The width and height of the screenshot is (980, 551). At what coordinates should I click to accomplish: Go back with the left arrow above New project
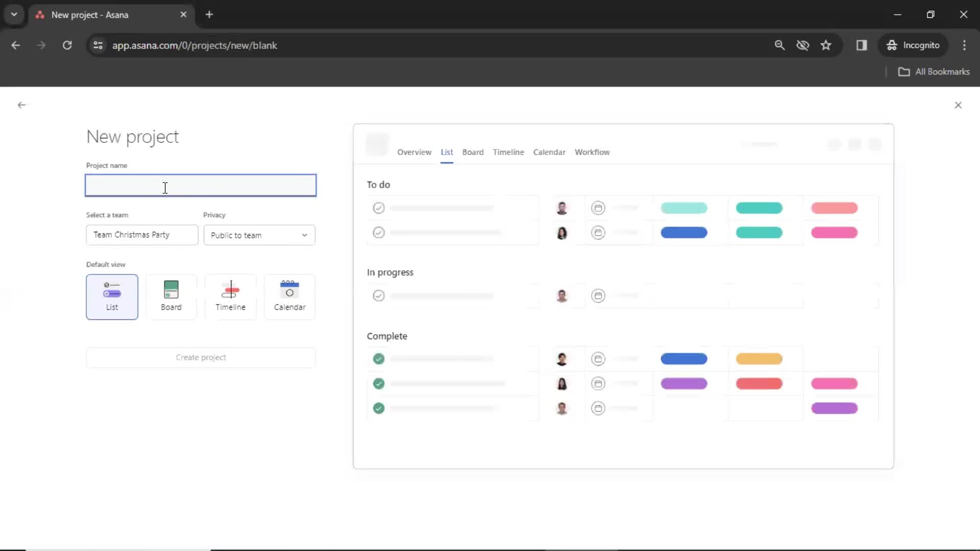coord(21,105)
